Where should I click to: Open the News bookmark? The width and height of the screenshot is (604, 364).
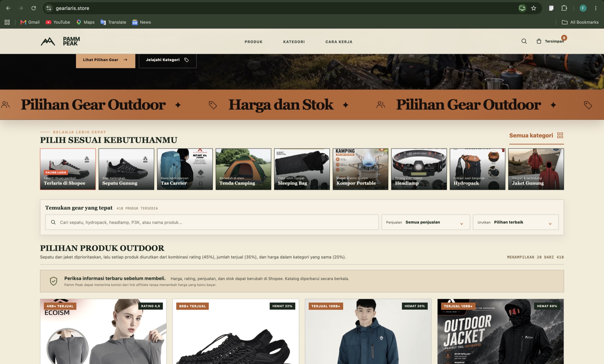[x=142, y=22]
